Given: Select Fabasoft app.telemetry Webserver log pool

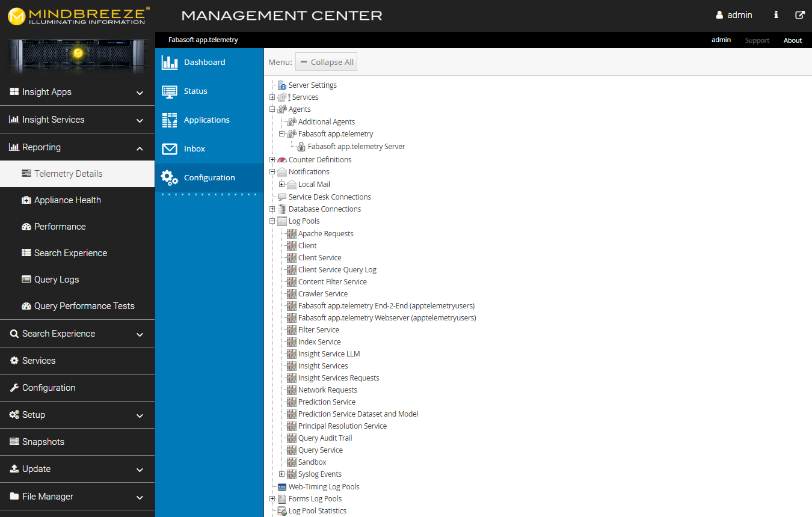Looking at the screenshot, I should pyautogui.click(x=387, y=318).
